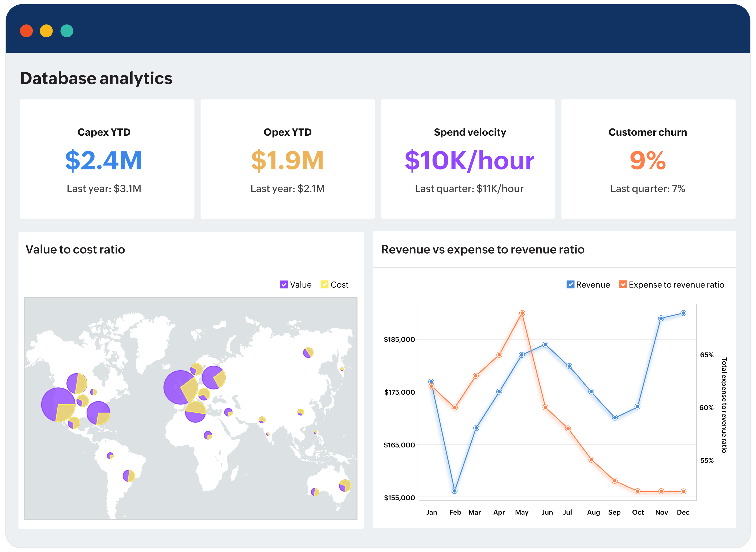Click the Revenue data point for Dec
756x552 pixels.
click(683, 313)
